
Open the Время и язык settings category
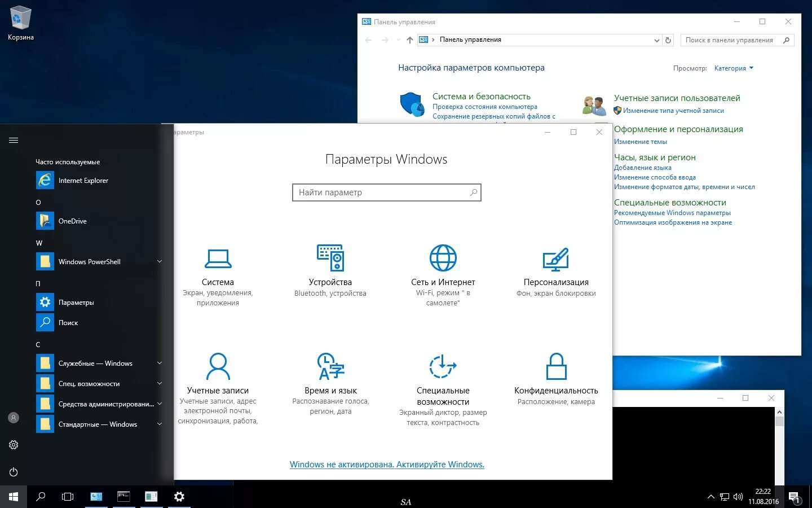(330, 384)
